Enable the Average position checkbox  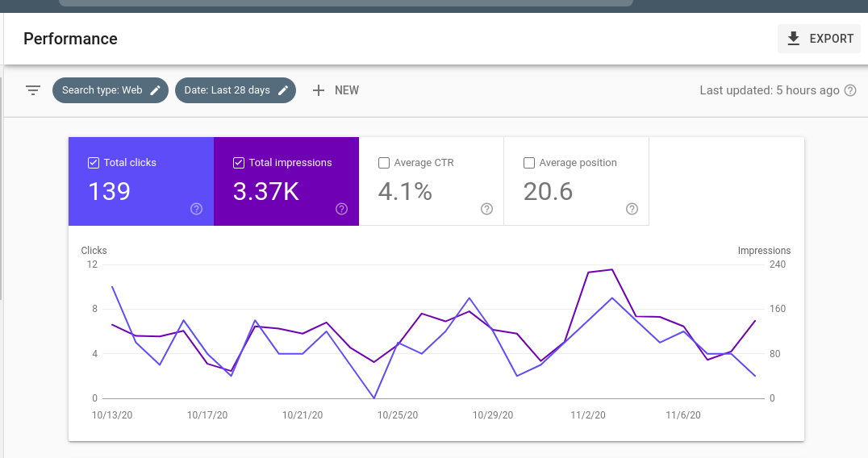(528, 163)
